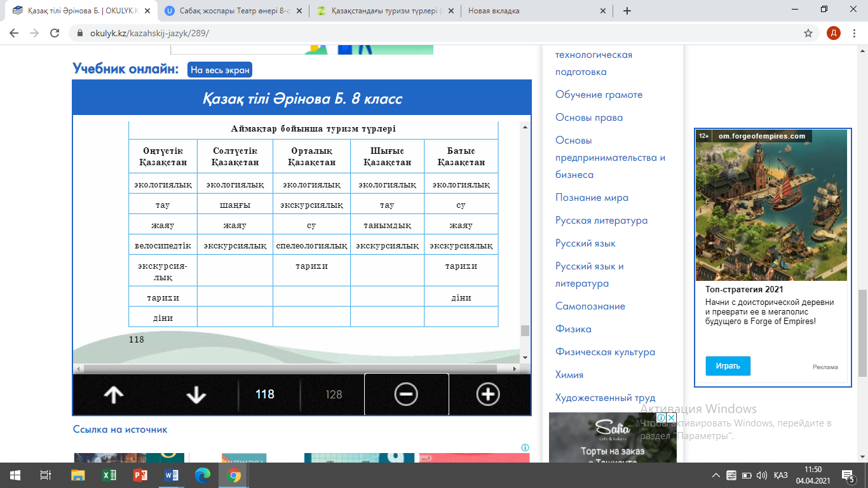View site info via lock icon

pos(80,33)
